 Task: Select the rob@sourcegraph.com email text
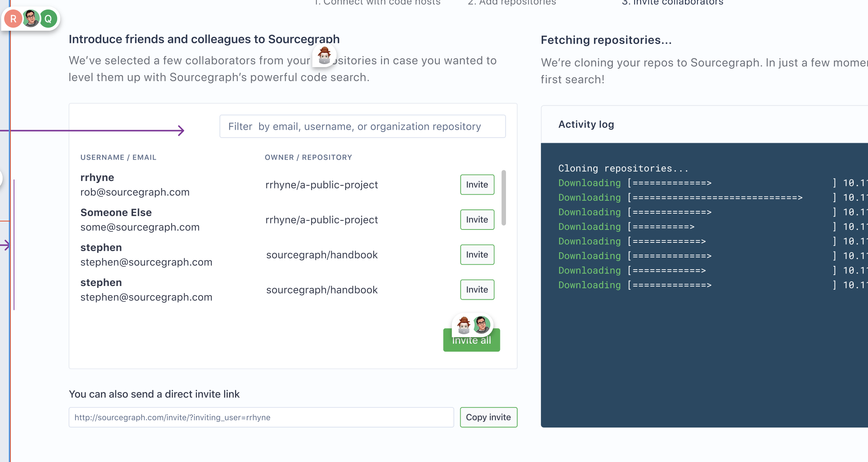[135, 192]
